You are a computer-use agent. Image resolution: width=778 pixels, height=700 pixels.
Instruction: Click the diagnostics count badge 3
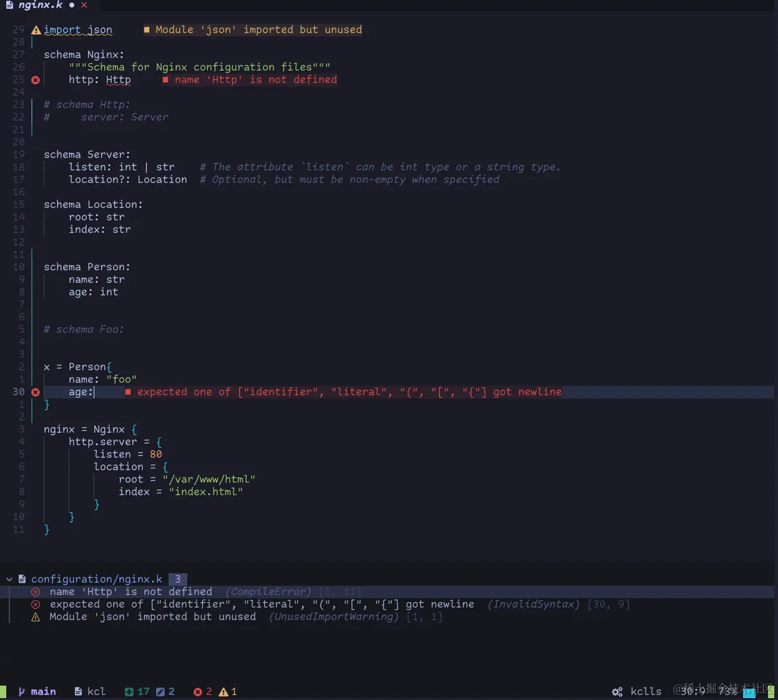click(178, 579)
